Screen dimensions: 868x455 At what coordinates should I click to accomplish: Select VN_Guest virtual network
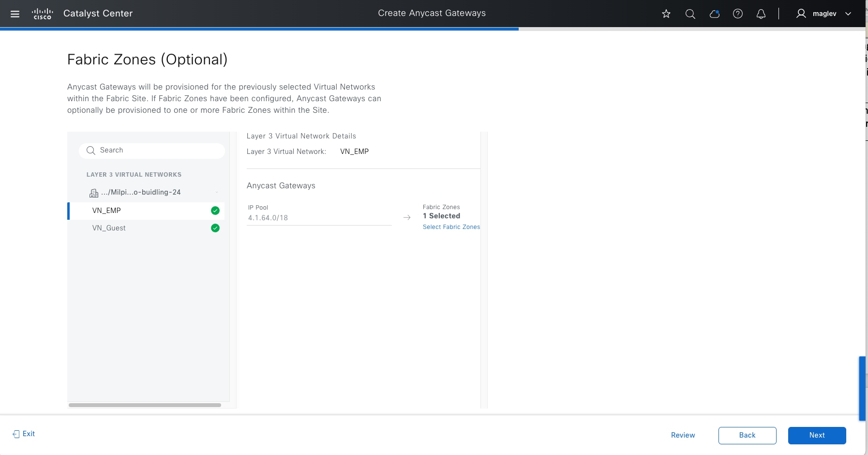pos(109,228)
